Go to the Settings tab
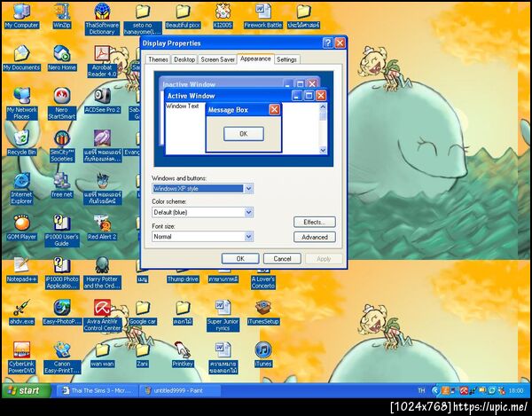This screenshot has width=532, height=416. pyautogui.click(x=286, y=59)
